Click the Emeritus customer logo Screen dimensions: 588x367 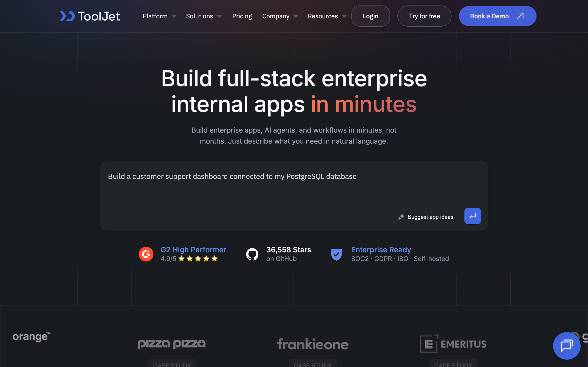pos(453,344)
